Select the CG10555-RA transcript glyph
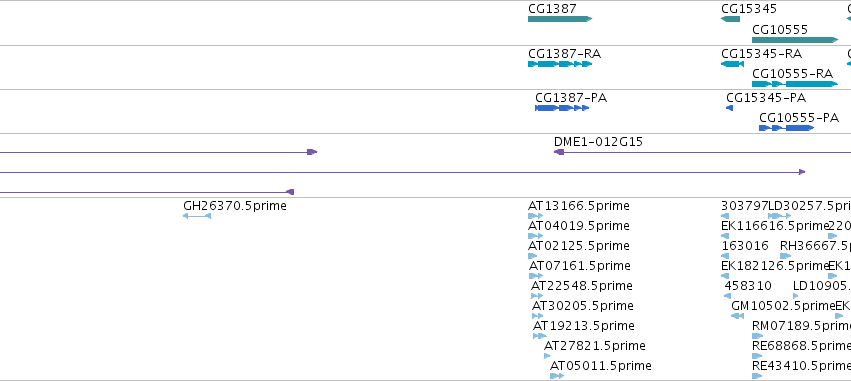 click(795, 84)
